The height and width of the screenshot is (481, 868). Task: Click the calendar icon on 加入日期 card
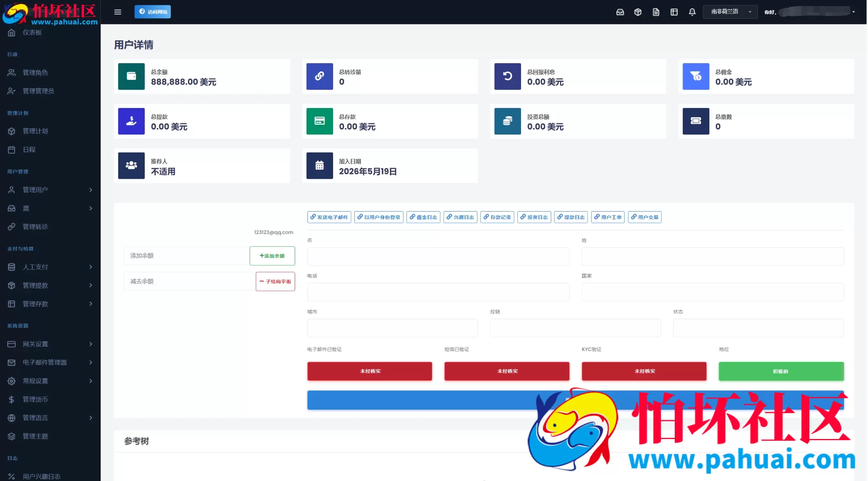pyautogui.click(x=320, y=165)
